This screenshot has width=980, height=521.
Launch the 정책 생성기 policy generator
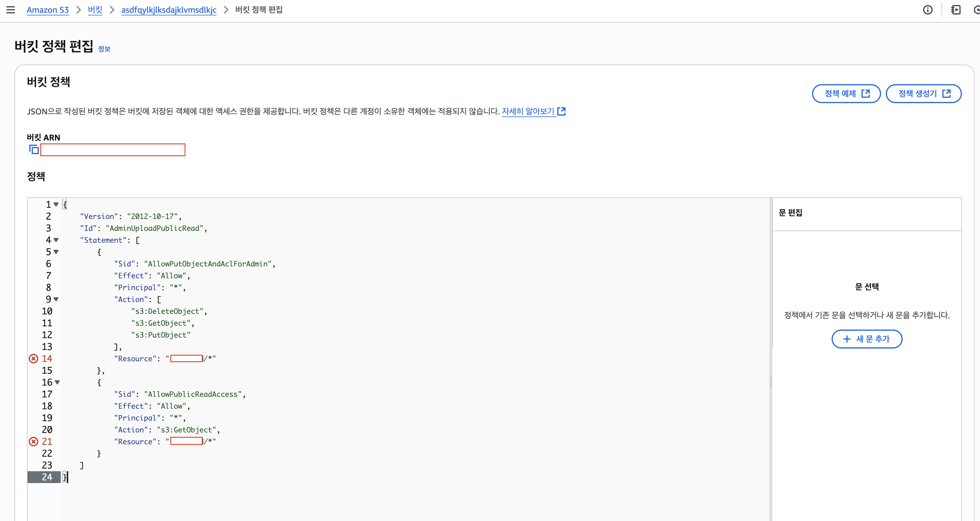tap(923, 94)
